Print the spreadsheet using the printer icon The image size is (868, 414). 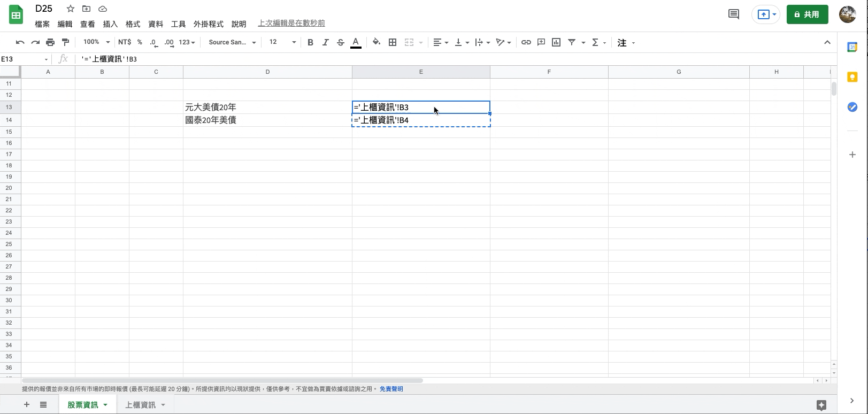point(50,42)
